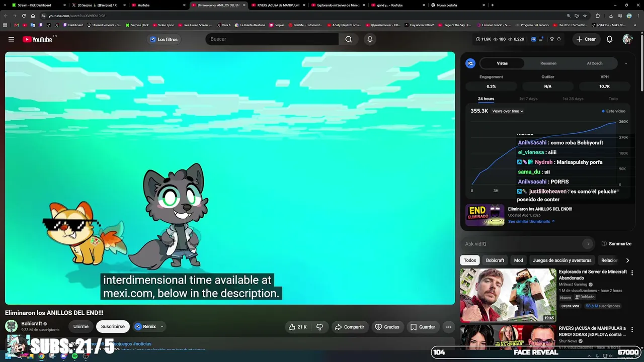
Task: Click the vidIQ trophy icon
Action: coord(552,39)
